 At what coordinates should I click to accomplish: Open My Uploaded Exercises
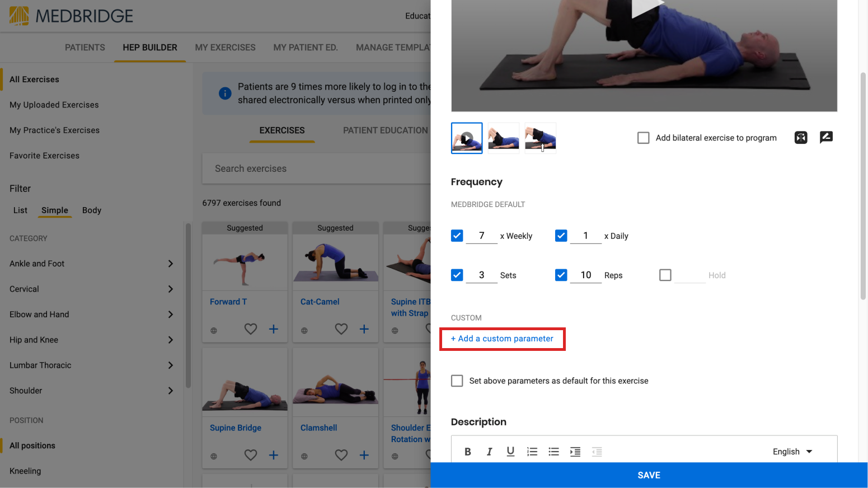tap(54, 105)
